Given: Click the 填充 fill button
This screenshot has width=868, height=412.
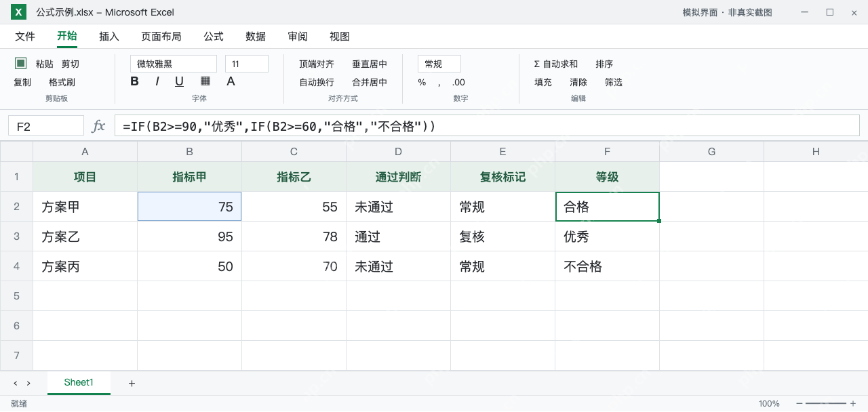Looking at the screenshot, I should pos(543,83).
